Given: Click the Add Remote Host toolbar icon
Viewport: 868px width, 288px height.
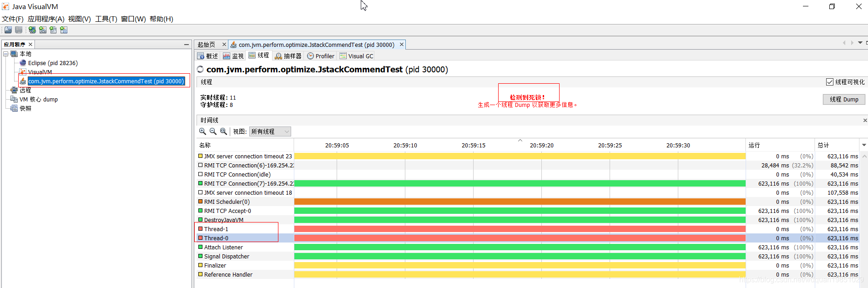Looking at the screenshot, I should coord(32,30).
